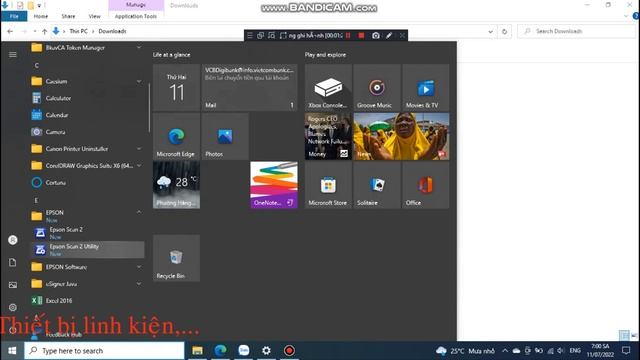The image size is (640, 360).
Task: Show hidden system tray icons
Action: (505, 351)
